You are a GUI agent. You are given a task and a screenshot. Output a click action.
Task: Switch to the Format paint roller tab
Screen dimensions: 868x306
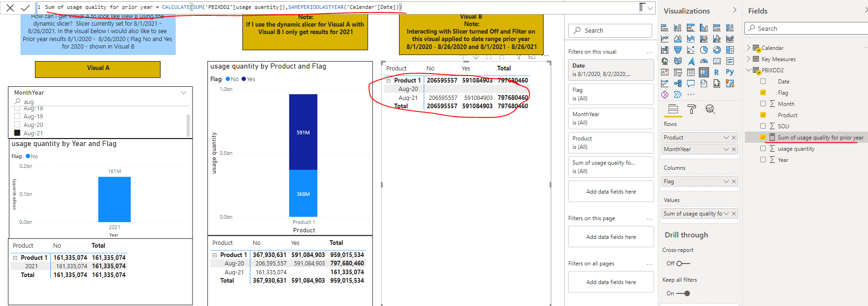pyautogui.click(x=692, y=110)
